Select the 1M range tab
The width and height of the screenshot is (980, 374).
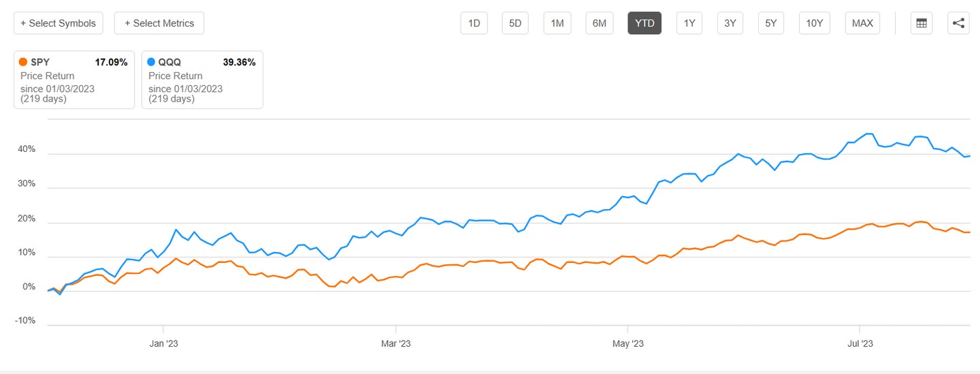pyautogui.click(x=557, y=23)
